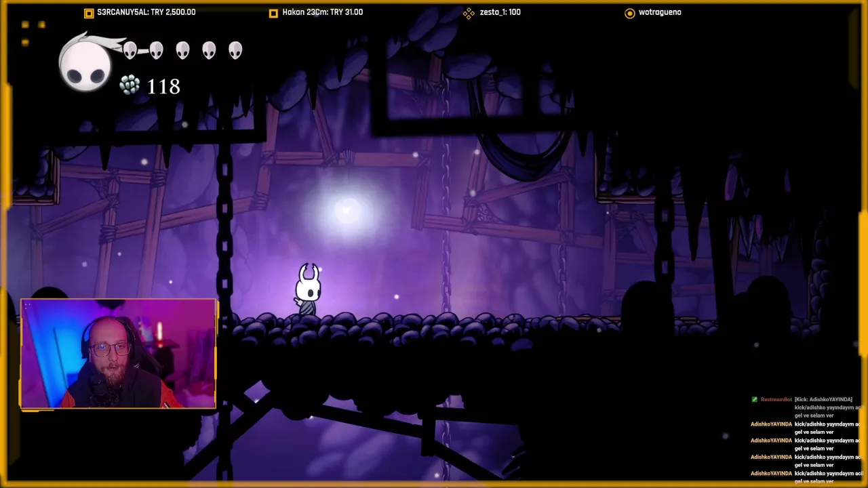This screenshot has height=488, width=868.
Task: Click the glowing lumafly lantern
Action: (347, 211)
